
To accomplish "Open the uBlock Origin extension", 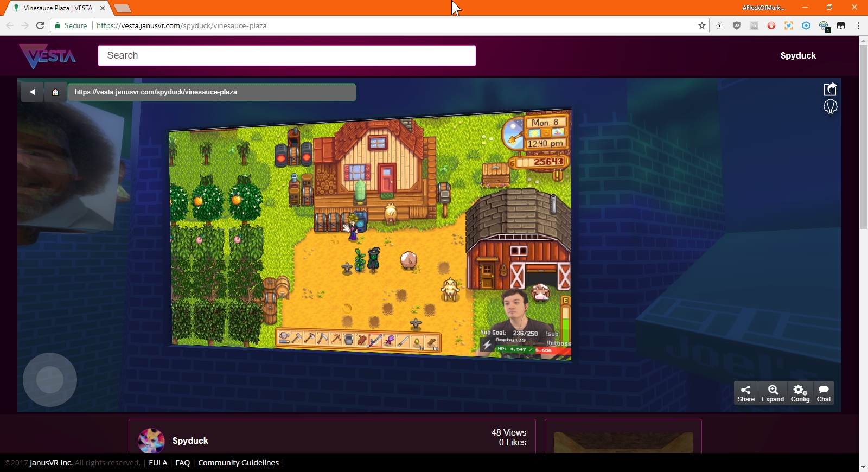I will 736,25.
